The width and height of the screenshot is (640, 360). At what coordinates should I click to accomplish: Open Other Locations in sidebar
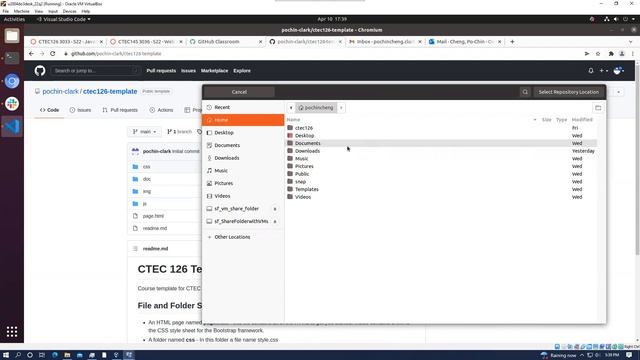[243, 237]
